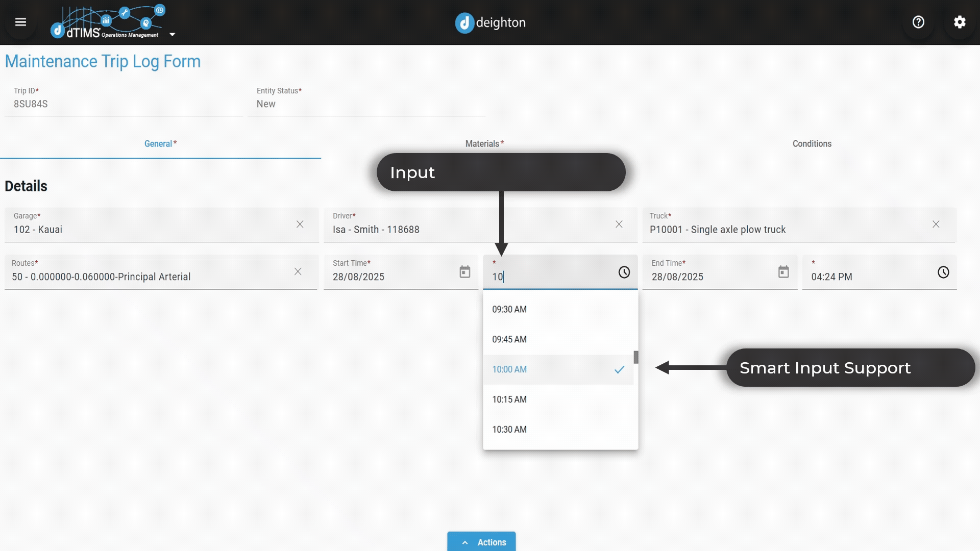Clear the Garage field using its X icon

(300, 224)
